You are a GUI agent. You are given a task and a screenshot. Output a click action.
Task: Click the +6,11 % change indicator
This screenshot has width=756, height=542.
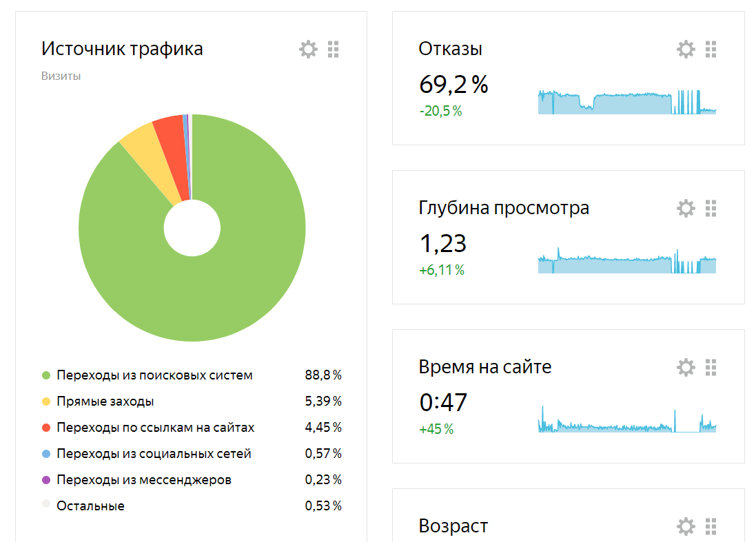coord(442,270)
